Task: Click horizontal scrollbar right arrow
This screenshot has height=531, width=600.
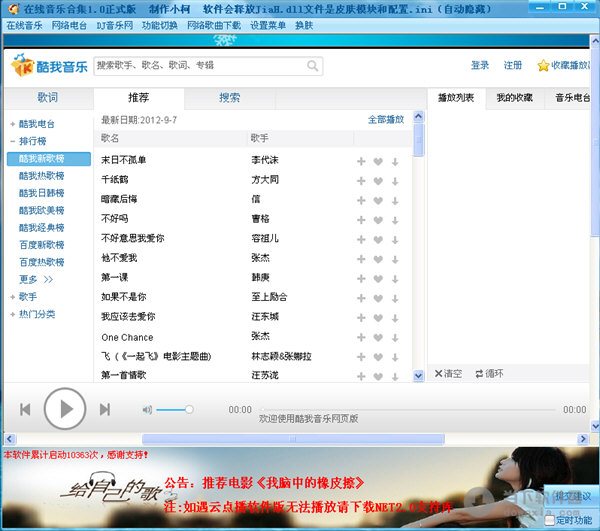Action: [x=583, y=439]
